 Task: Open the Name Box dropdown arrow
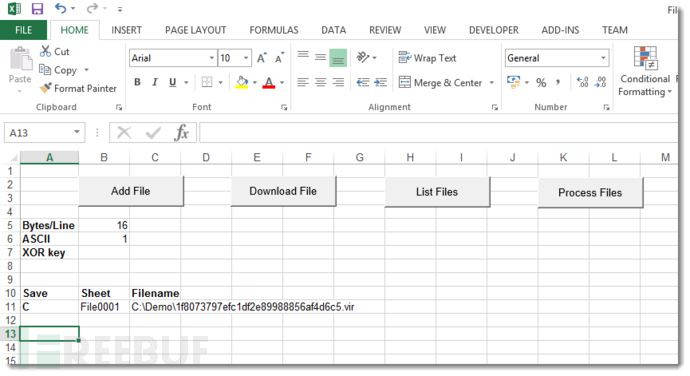[x=77, y=132]
